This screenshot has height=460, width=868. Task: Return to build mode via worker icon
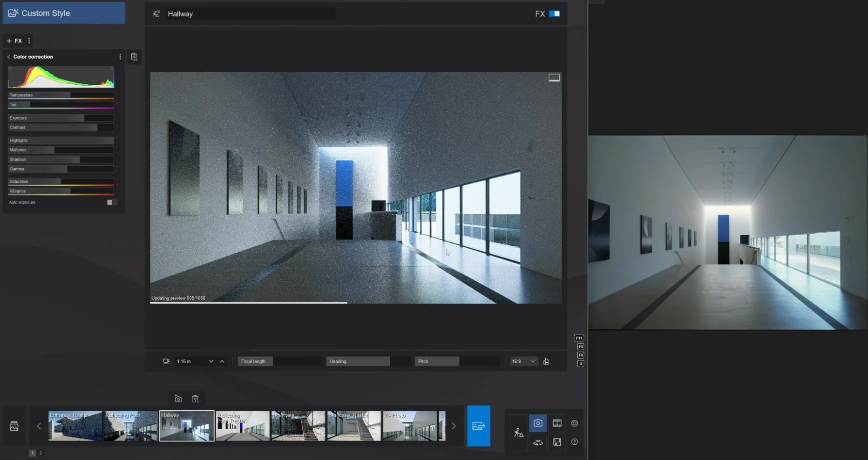click(x=518, y=433)
